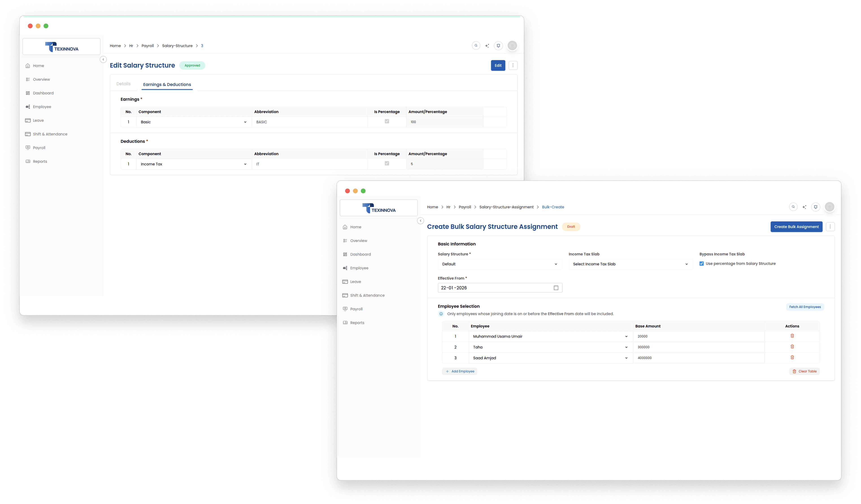Collapse the sidebar in the Salary Structure window

(103, 59)
